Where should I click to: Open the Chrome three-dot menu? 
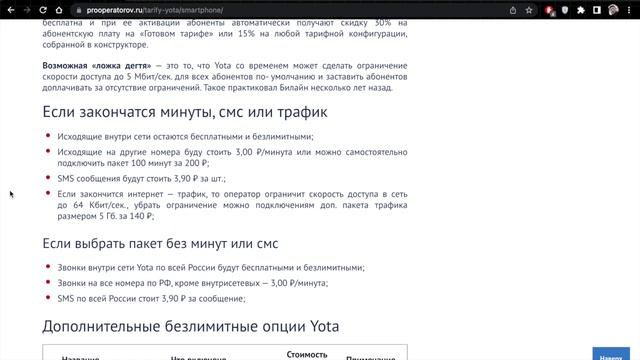click(629, 10)
